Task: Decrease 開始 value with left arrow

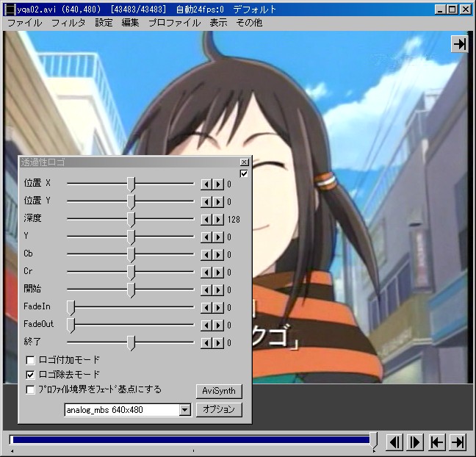Action: coord(206,289)
